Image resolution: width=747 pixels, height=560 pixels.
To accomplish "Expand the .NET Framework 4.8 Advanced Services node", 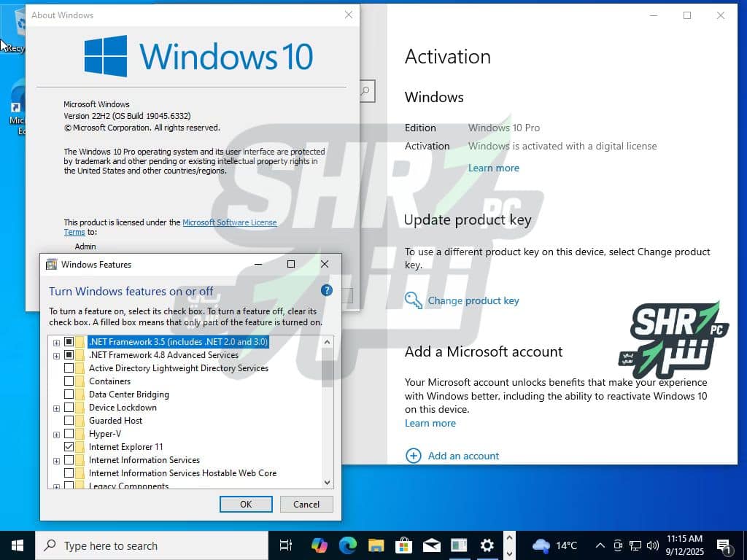I will coord(56,356).
